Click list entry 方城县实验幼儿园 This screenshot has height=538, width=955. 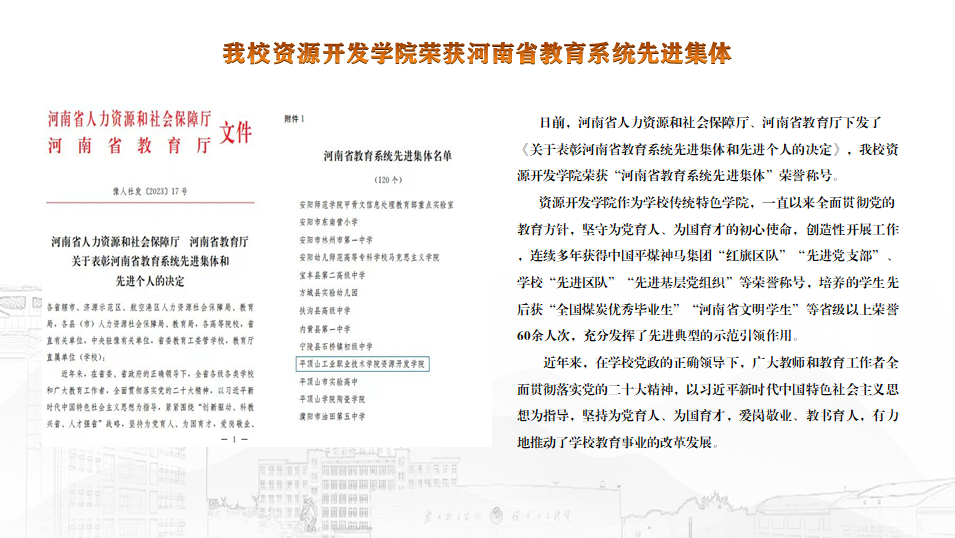(325, 291)
